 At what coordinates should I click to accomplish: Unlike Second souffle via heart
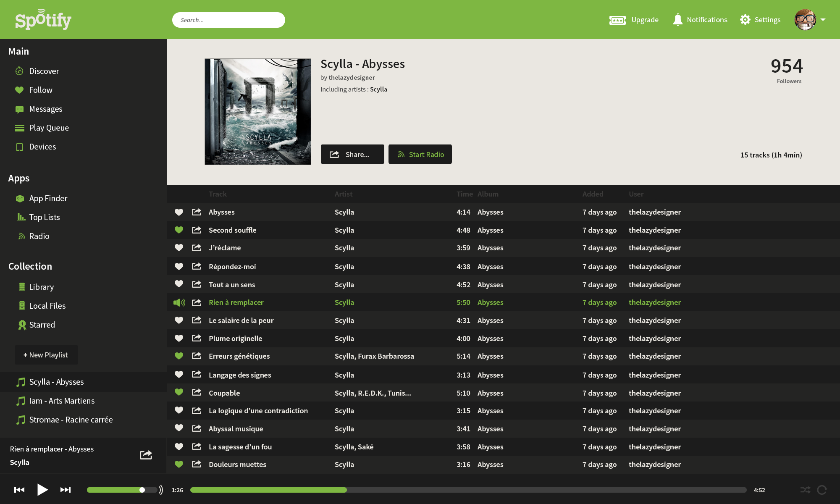point(179,230)
